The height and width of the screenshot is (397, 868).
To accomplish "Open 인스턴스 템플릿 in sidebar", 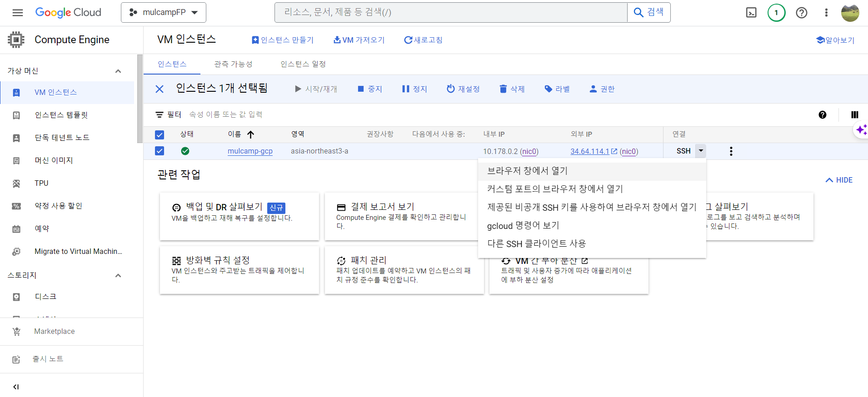I will coord(67,115).
